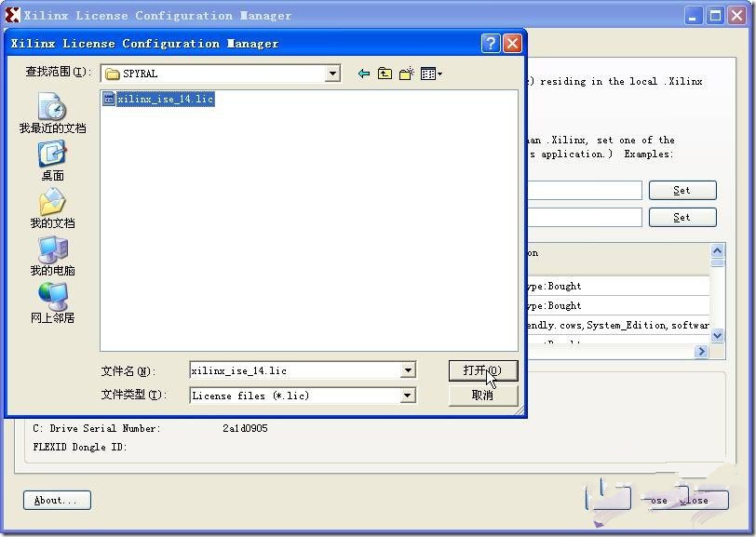
Task: Click the first path input field beside Set
Action: [585, 191]
